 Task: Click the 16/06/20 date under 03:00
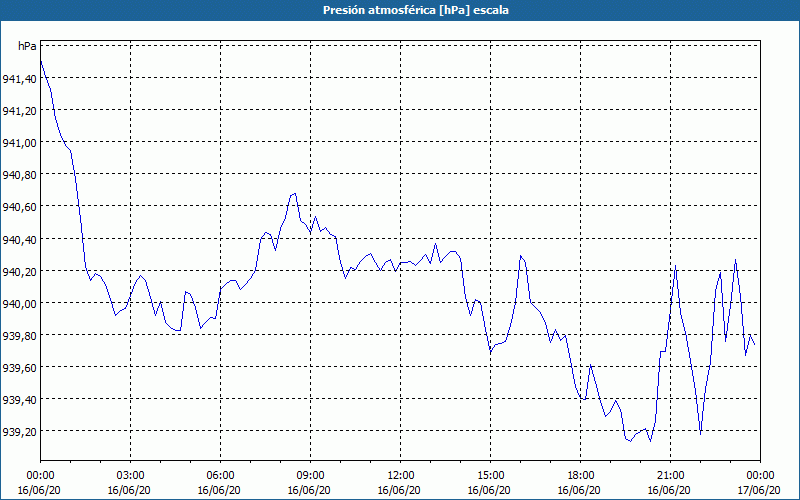[129, 490]
